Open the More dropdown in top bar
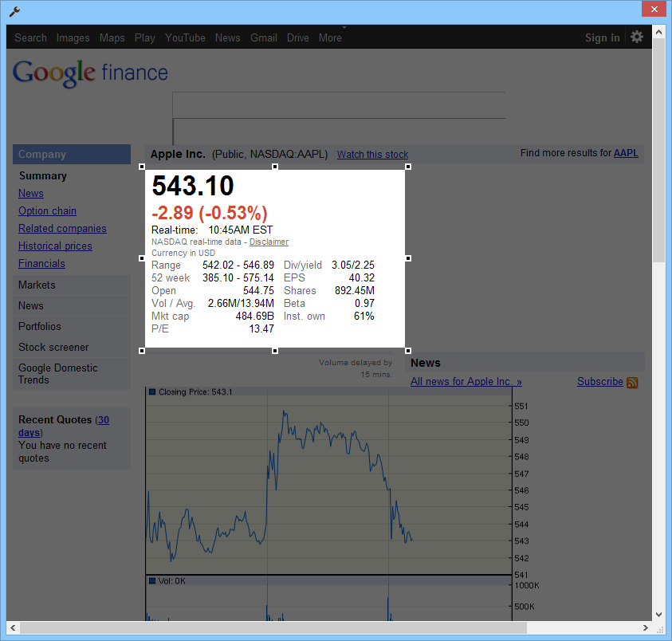 pyautogui.click(x=330, y=37)
